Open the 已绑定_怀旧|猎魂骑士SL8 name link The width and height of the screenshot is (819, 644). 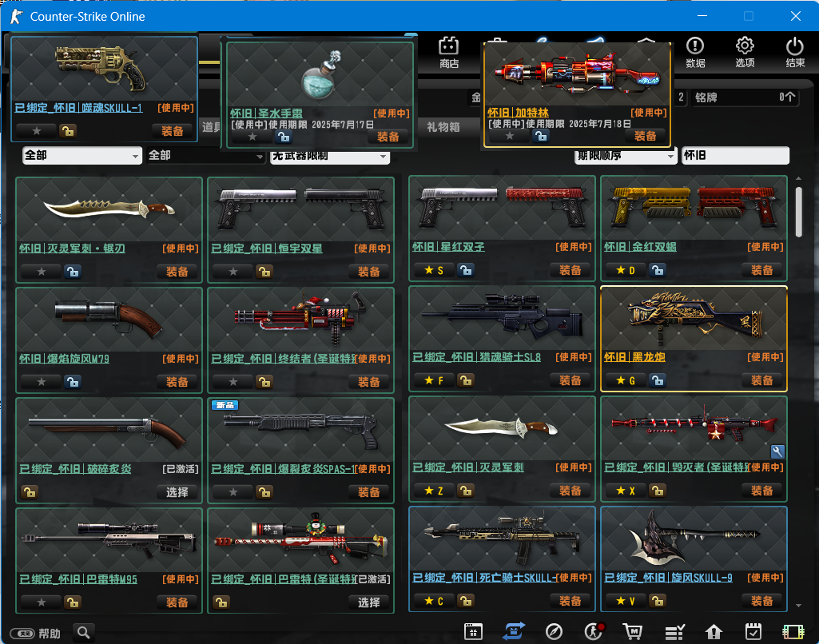[476, 357]
